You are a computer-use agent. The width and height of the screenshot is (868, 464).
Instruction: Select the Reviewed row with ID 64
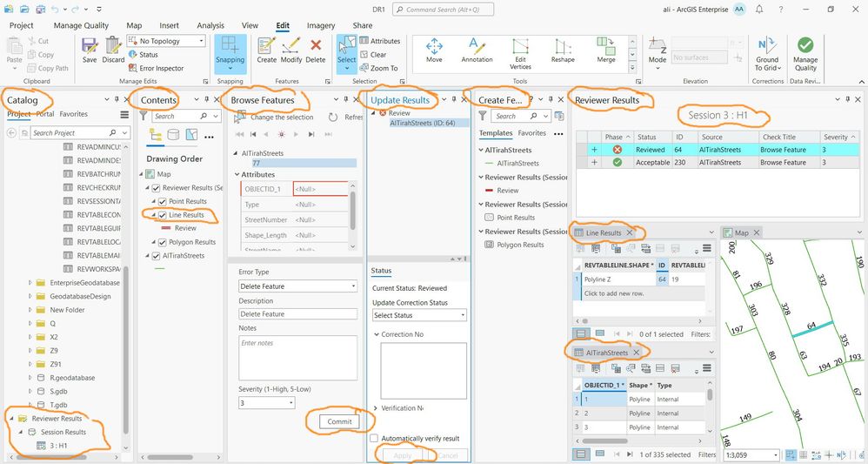click(718, 150)
